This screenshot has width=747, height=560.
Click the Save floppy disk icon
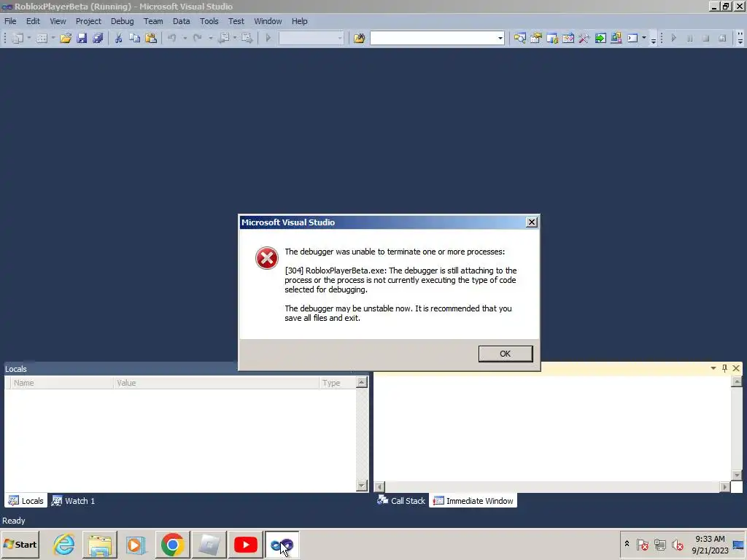click(x=82, y=38)
